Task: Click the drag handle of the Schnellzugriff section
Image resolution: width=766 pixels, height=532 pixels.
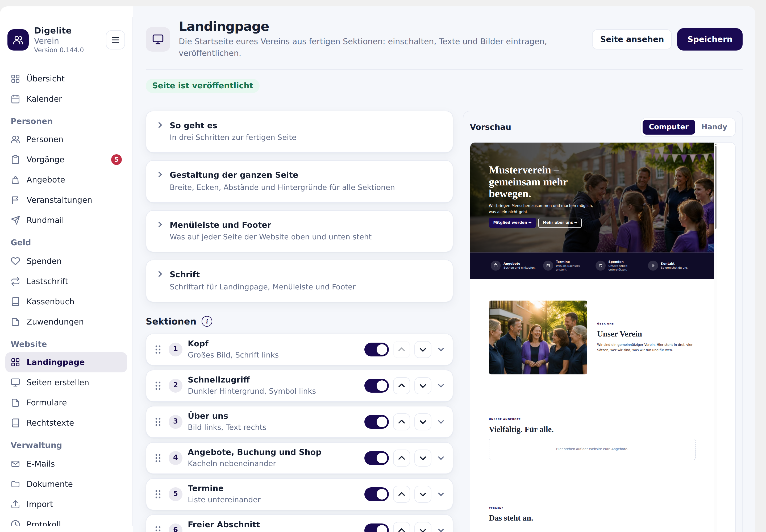Action: [158, 386]
